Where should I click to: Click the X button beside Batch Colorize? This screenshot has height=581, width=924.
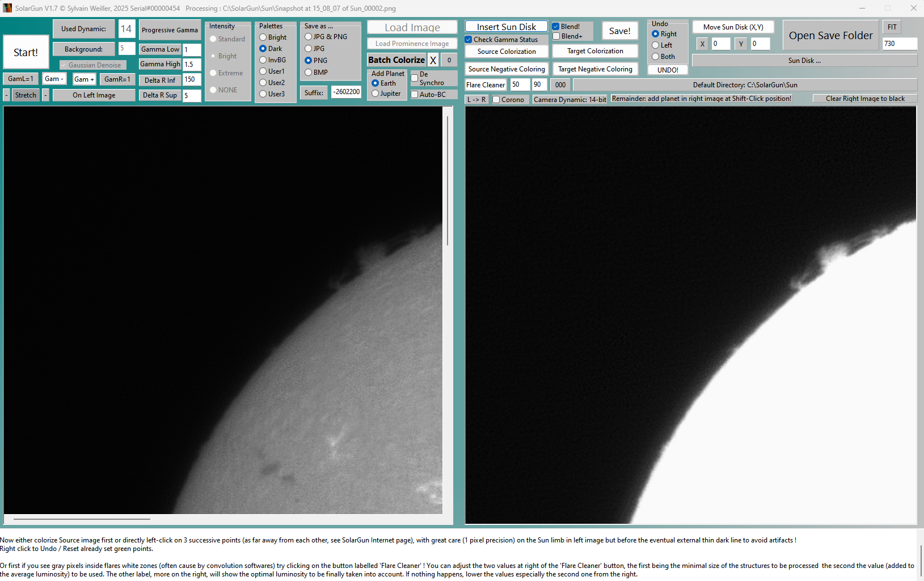tap(433, 60)
